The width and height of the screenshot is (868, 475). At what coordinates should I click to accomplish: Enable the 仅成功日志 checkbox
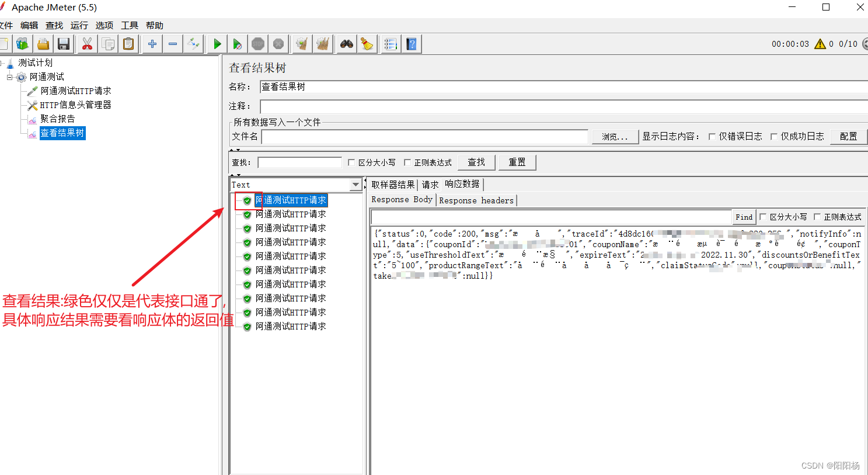[x=774, y=137]
